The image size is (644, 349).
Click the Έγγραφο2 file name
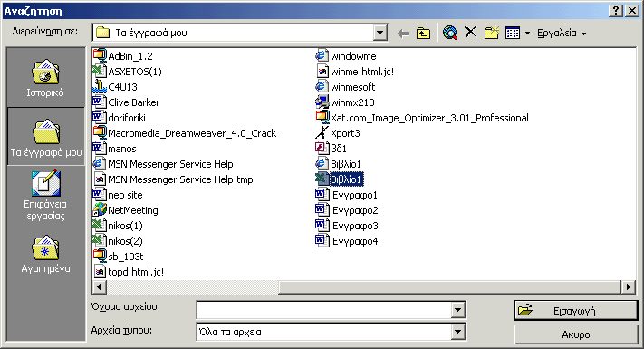tap(354, 210)
